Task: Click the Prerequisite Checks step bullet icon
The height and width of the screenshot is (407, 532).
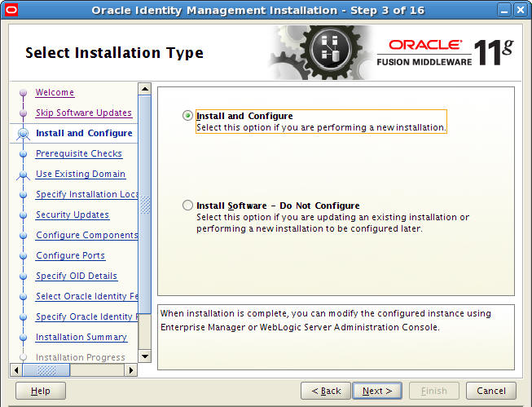Action: (23, 154)
